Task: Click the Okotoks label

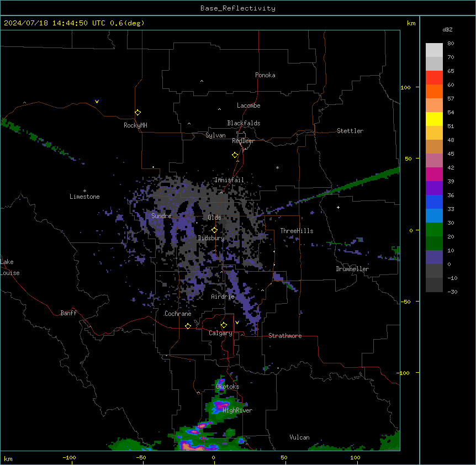Action: click(x=228, y=387)
